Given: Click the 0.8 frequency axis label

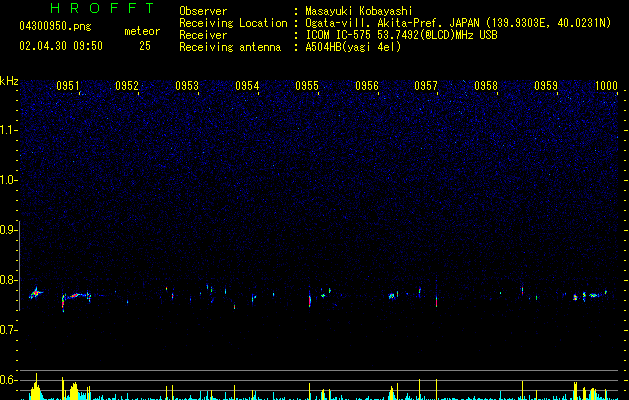Looking at the screenshot, I should click(9, 280).
